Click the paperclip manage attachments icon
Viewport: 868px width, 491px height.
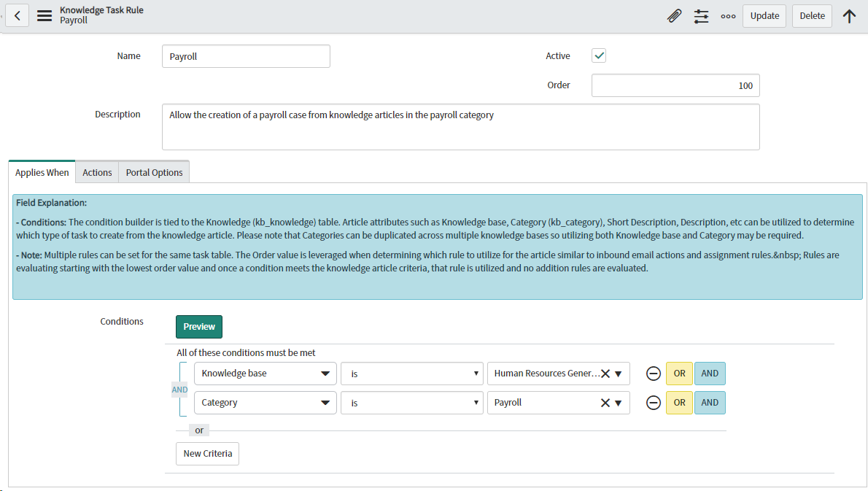tap(674, 16)
